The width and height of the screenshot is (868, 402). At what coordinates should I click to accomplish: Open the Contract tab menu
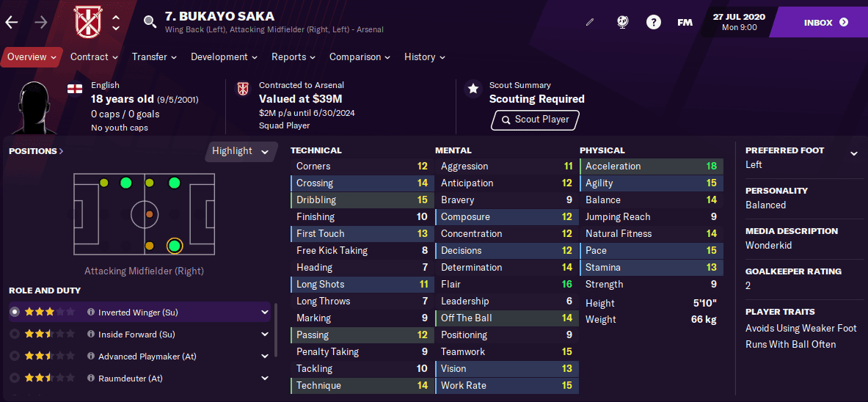point(94,57)
